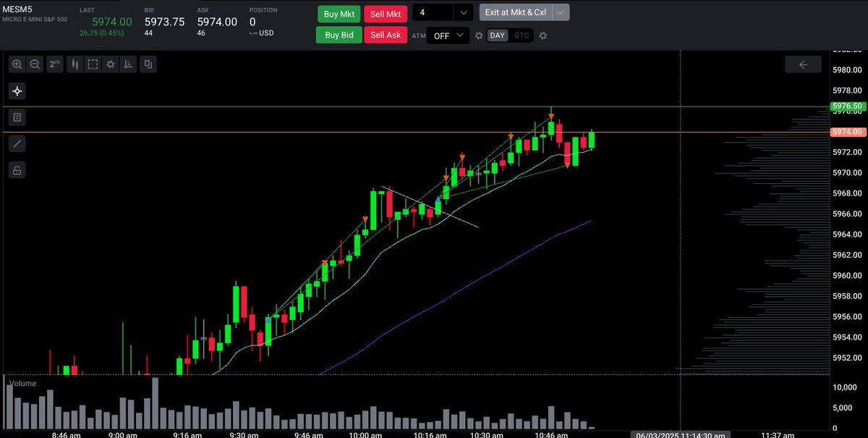The height and width of the screenshot is (438, 868).
Task: Switch order duration to GTC
Action: [519, 35]
